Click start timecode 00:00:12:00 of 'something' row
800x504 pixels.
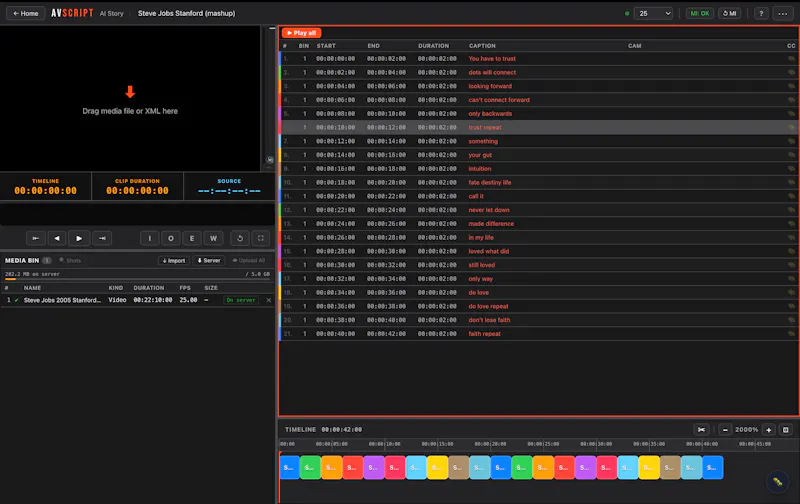pos(335,141)
